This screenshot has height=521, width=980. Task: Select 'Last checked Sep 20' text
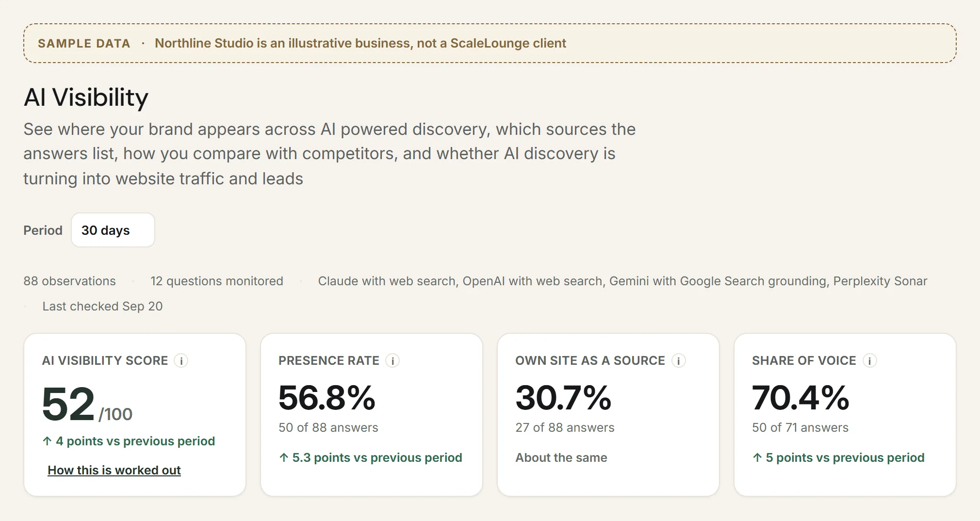[x=102, y=306]
